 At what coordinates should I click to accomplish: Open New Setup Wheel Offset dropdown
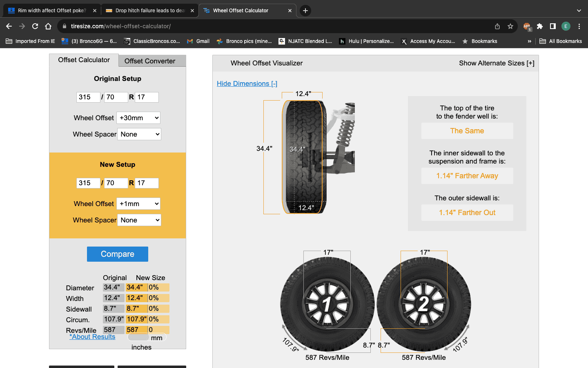tap(138, 204)
